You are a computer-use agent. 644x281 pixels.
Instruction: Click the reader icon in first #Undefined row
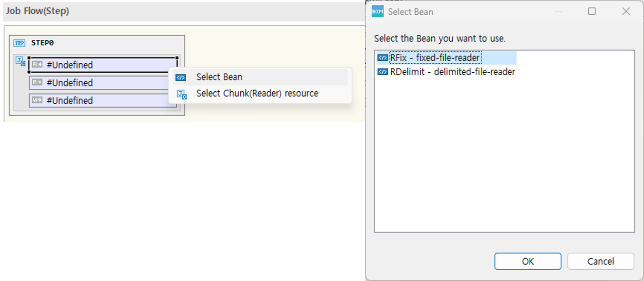coord(38,65)
